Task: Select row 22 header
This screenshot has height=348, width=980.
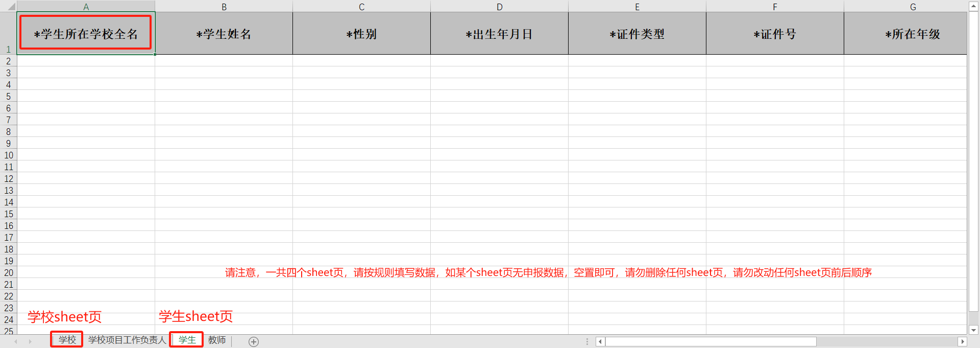Action: [9, 296]
